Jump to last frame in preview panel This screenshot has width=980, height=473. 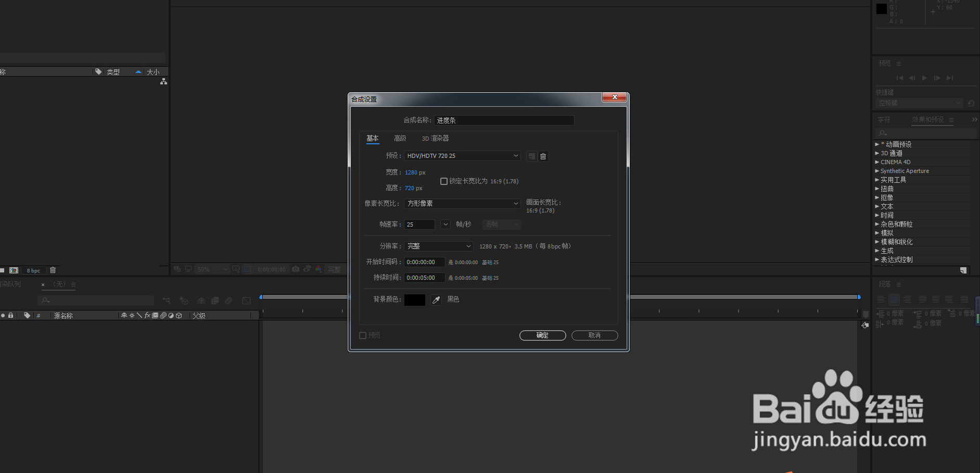click(950, 78)
